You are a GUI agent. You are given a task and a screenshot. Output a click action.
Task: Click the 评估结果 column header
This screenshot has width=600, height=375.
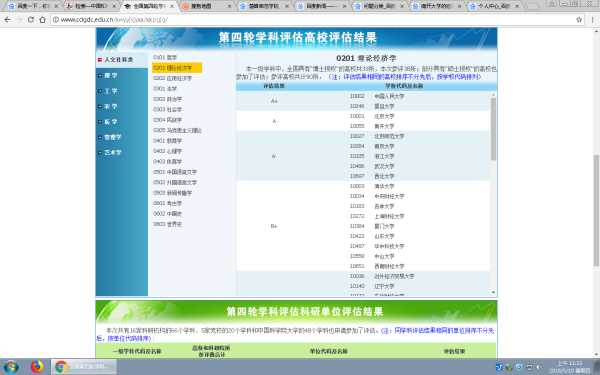coord(274,86)
